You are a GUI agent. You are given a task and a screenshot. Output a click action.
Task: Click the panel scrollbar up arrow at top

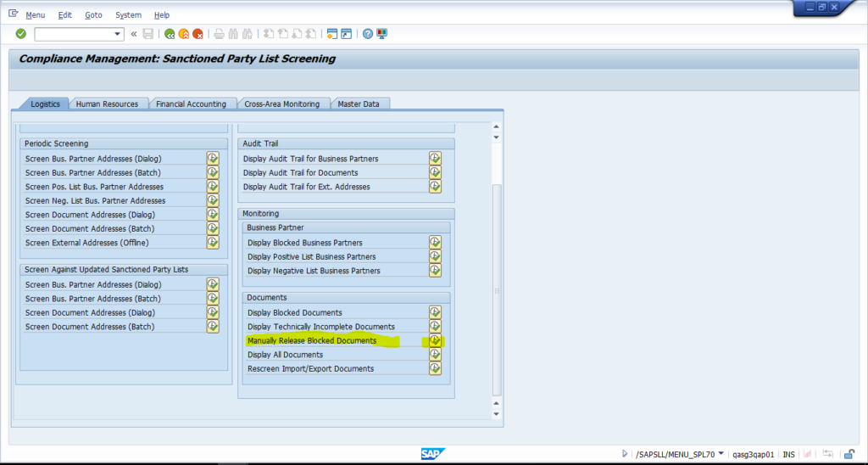pos(496,127)
